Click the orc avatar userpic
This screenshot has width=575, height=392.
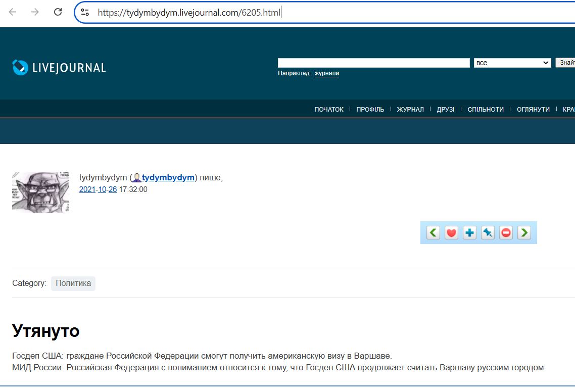40,192
